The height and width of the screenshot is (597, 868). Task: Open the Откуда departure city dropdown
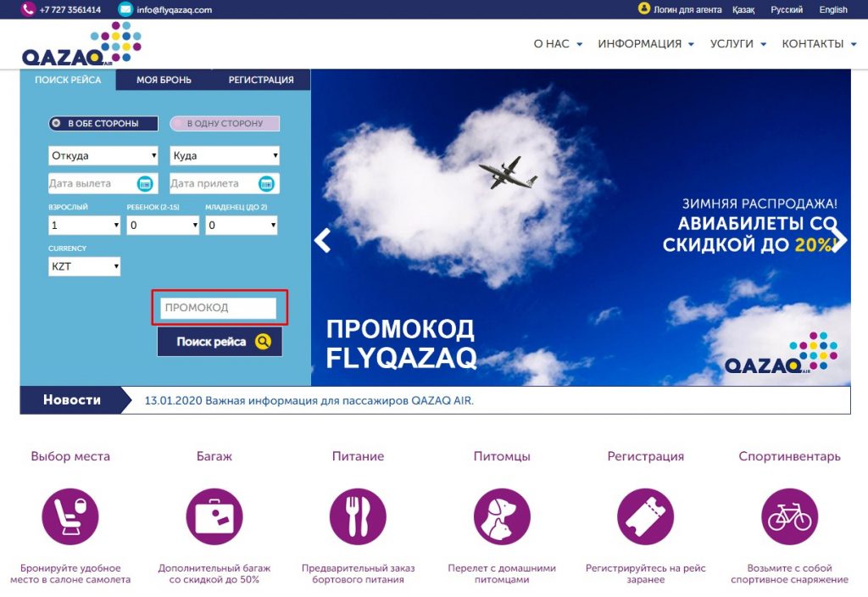point(103,155)
